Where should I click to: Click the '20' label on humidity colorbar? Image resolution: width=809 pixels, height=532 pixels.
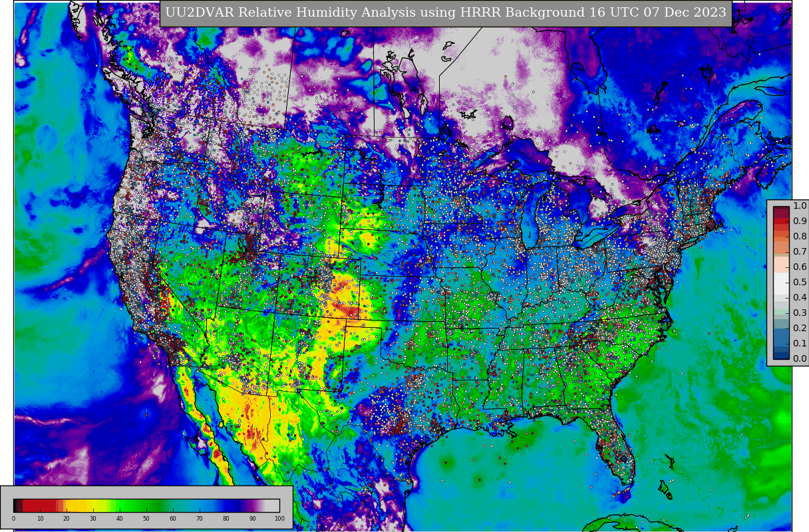(x=67, y=519)
